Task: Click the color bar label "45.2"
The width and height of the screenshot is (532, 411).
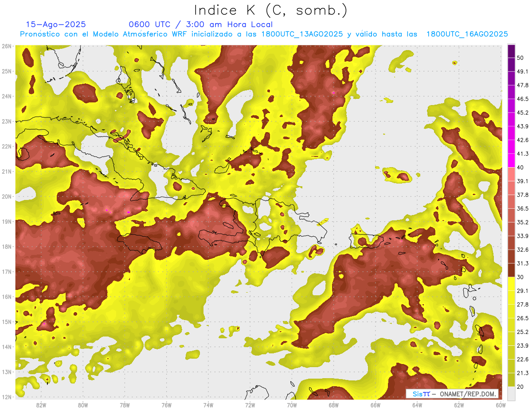Action: 523,113
